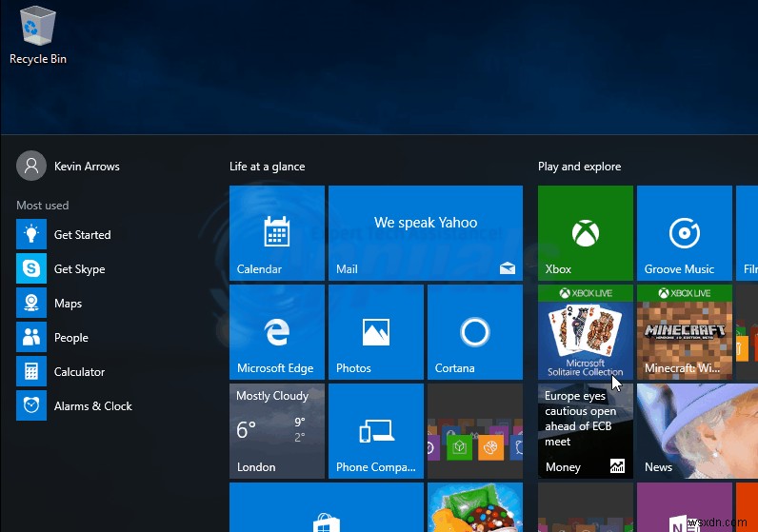The width and height of the screenshot is (758, 532).
Task: Open the Films tile beside Groove Music
Action: (747, 233)
